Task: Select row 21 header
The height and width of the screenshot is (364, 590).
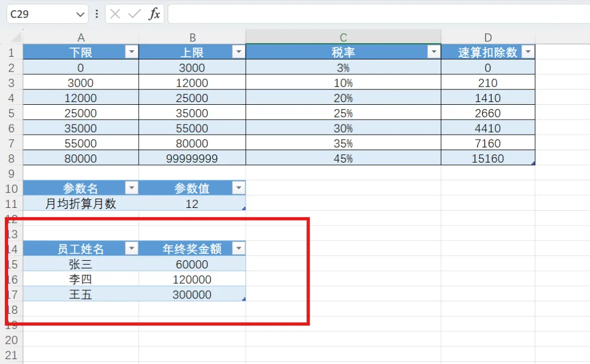Action: pyautogui.click(x=11, y=355)
